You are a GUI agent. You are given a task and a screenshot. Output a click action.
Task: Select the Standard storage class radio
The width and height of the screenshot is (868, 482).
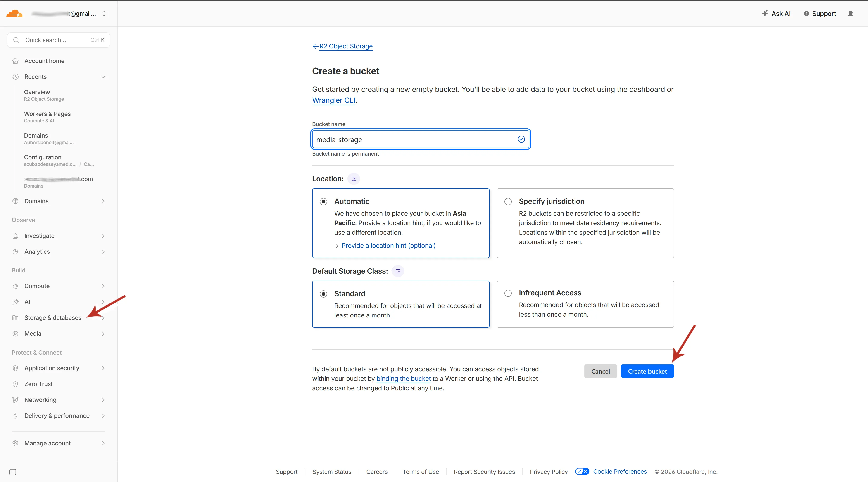(323, 294)
